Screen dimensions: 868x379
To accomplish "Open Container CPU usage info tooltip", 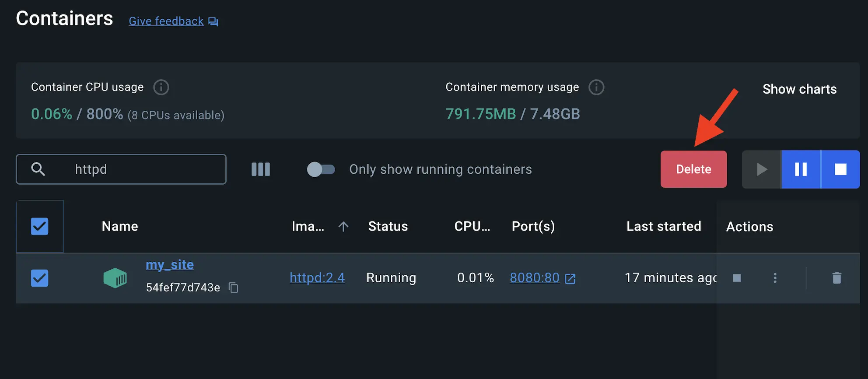I will coord(161,87).
